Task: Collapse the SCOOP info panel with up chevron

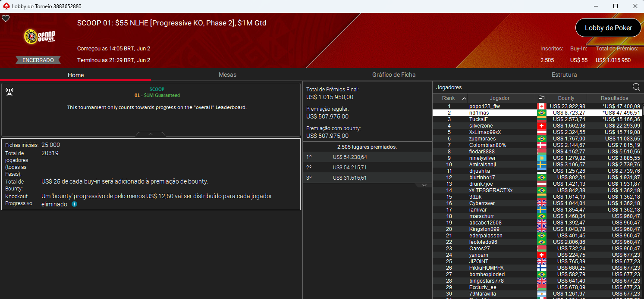Action: (x=151, y=134)
